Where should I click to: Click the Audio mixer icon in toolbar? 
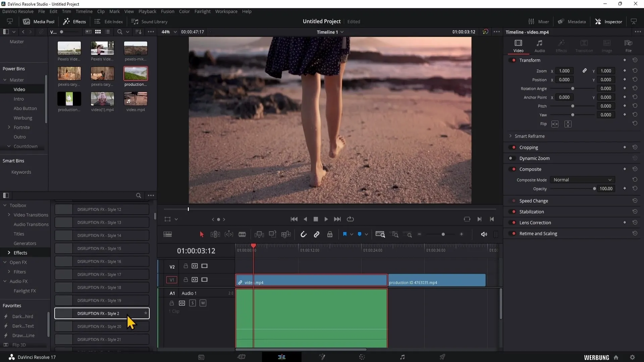pyautogui.click(x=531, y=21)
